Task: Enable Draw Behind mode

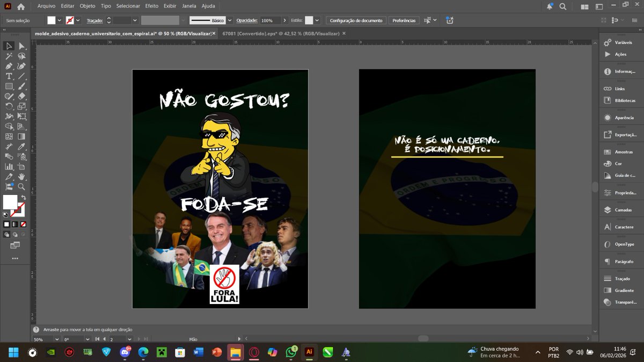Action: tap(15, 234)
